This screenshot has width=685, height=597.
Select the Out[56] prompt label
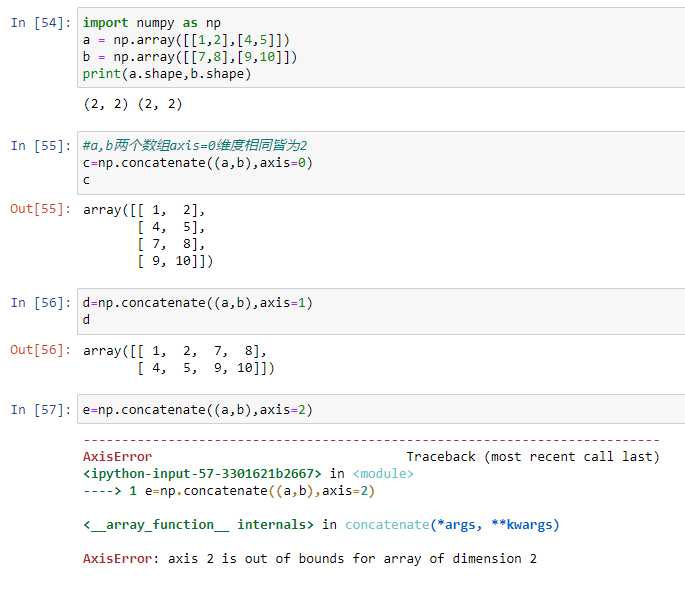40,350
